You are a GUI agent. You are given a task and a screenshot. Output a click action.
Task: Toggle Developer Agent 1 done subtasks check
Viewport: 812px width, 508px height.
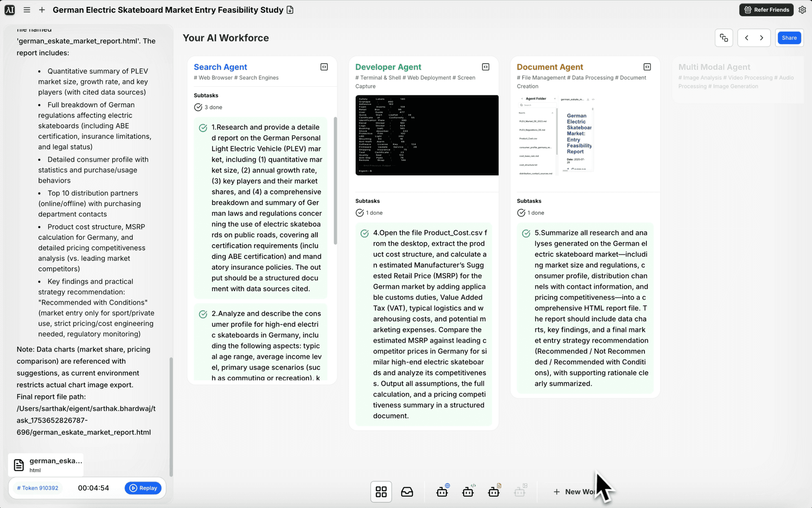click(359, 213)
